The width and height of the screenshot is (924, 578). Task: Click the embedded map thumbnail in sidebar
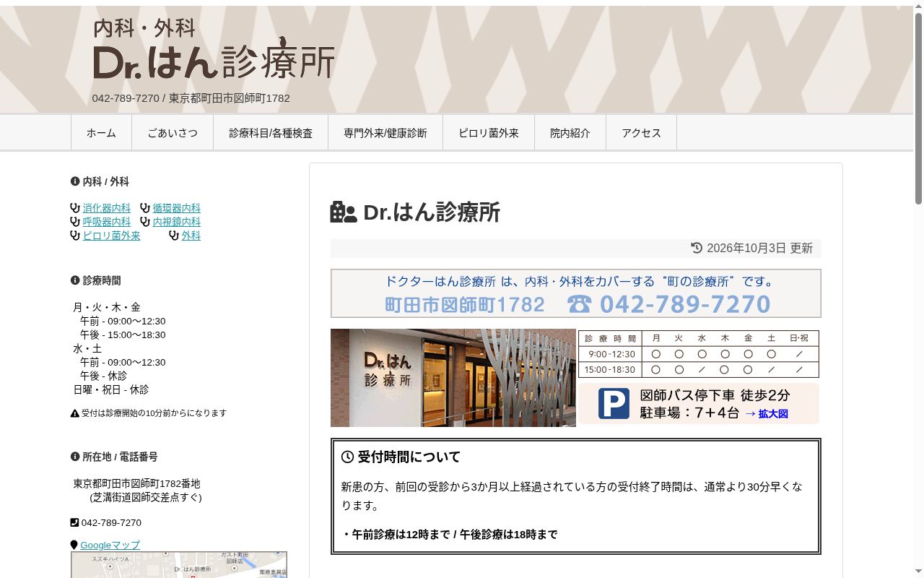coord(179,565)
